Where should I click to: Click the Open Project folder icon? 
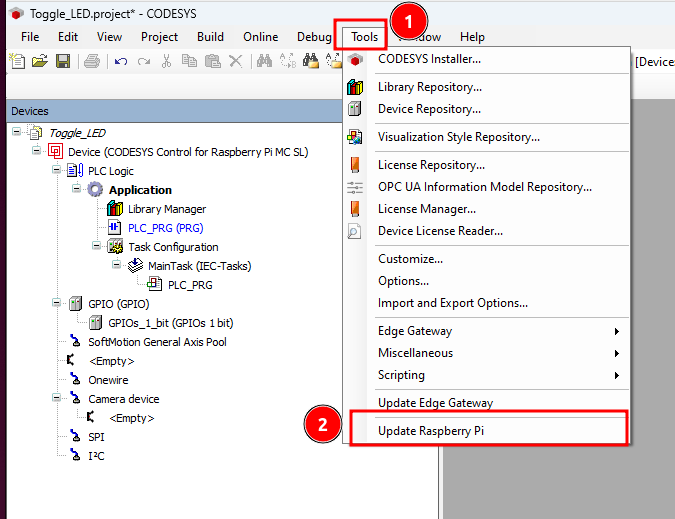point(40,61)
